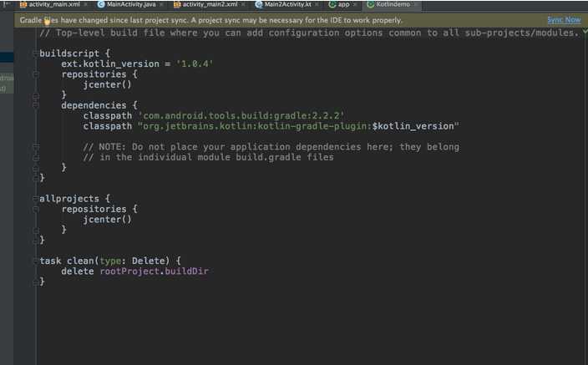Click the '1.0.4' version string
588x365 pixels.
click(x=195, y=63)
